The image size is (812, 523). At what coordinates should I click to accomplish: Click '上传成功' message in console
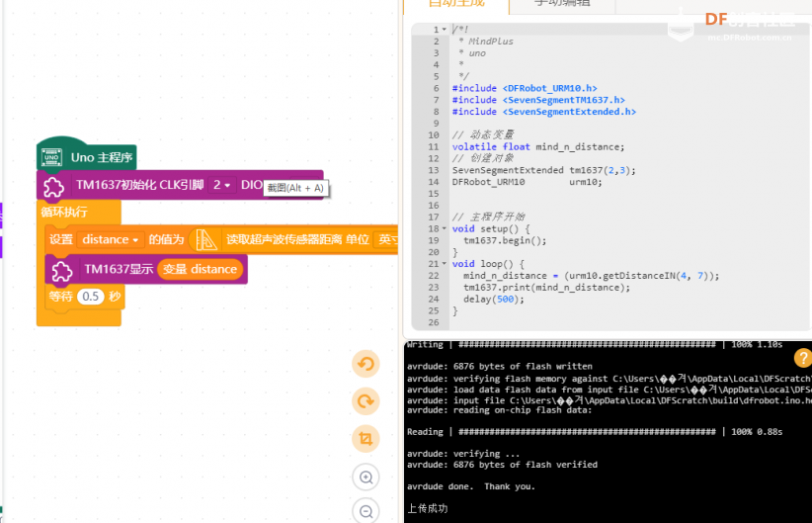pyautogui.click(x=427, y=508)
